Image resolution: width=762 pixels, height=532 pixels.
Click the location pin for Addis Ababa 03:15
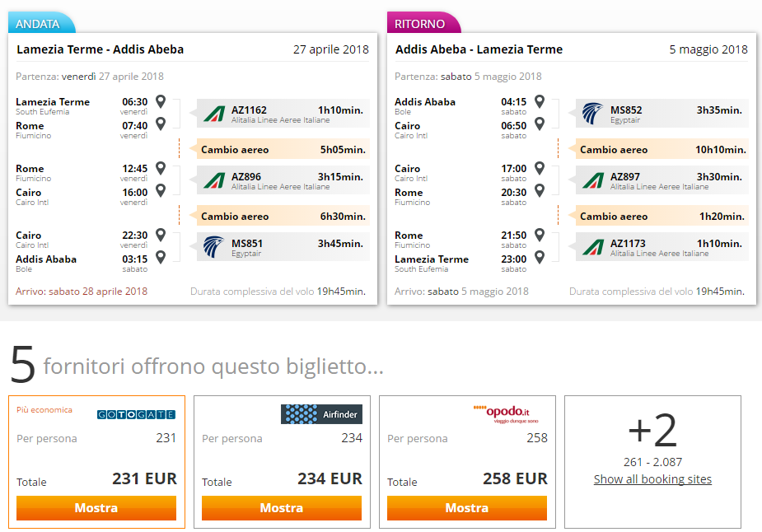tap(161, 256)
